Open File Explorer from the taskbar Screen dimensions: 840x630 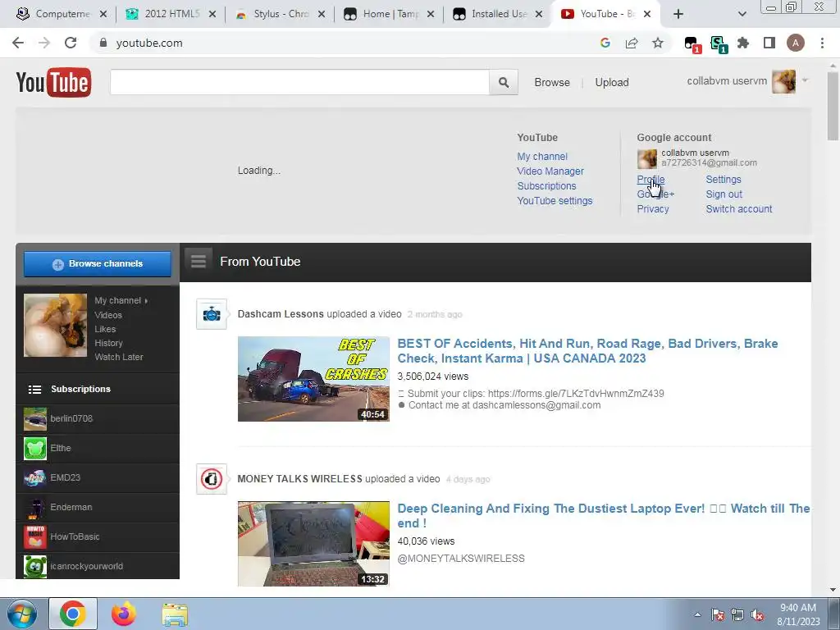pos(175,614)
